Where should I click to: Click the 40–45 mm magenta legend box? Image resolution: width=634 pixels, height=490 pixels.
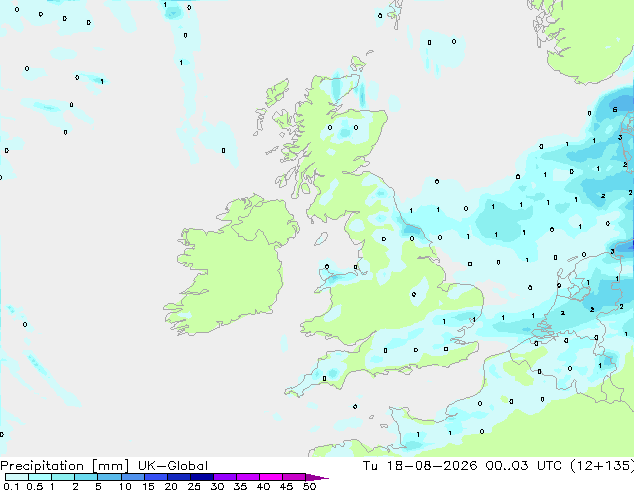coord(271,477)
